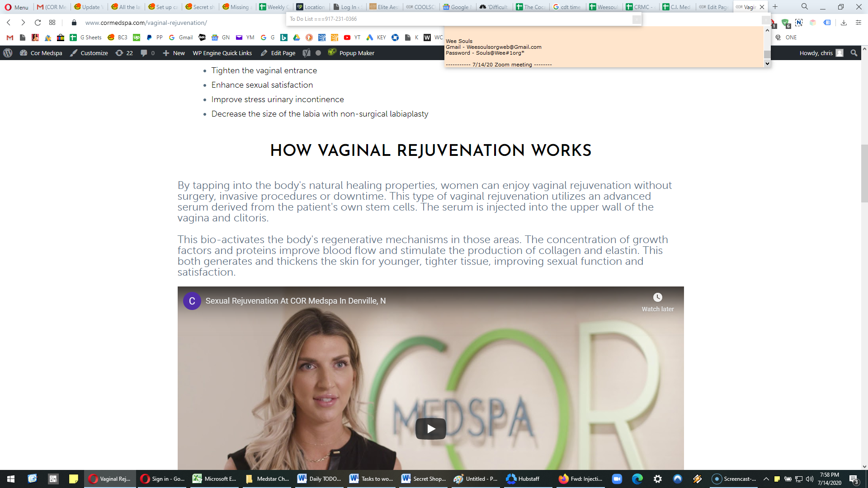Click the browser reload icon
868x488 pixels.
coord(38,23)
